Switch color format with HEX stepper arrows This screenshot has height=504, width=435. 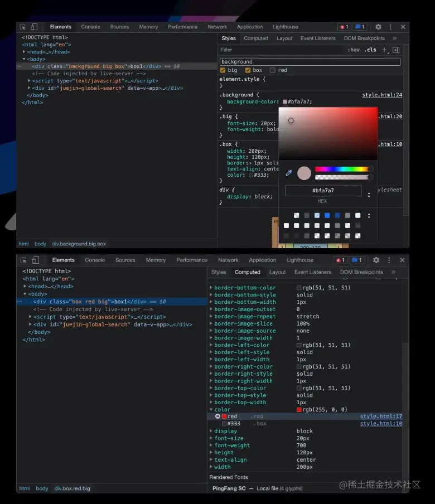(369, 195)
